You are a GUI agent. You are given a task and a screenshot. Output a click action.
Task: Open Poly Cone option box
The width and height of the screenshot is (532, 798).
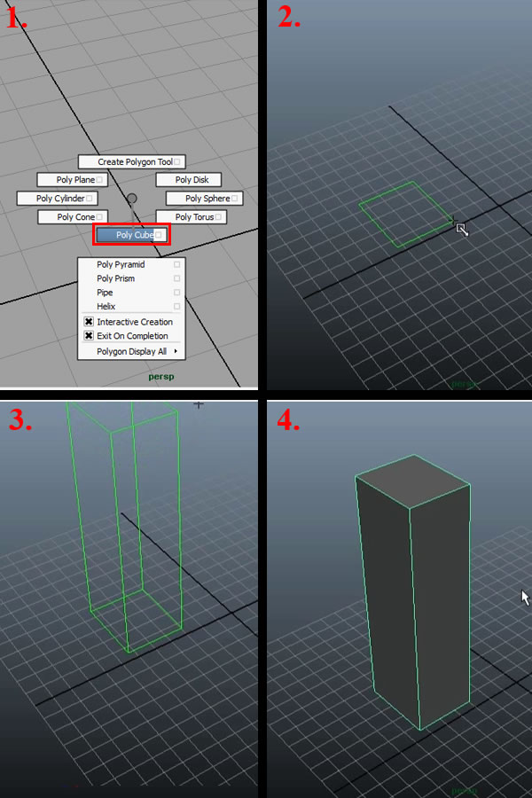100,216
